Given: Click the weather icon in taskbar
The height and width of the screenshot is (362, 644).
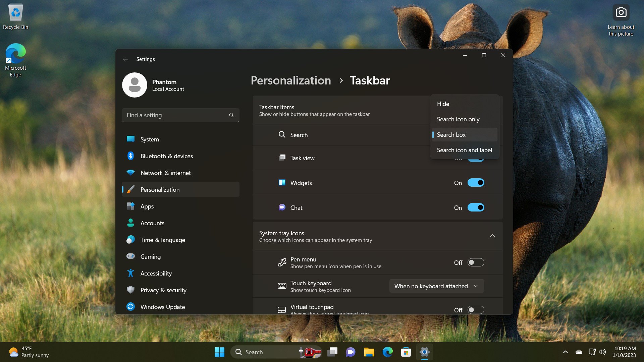Looking at the screenshot, I should 14,352.
